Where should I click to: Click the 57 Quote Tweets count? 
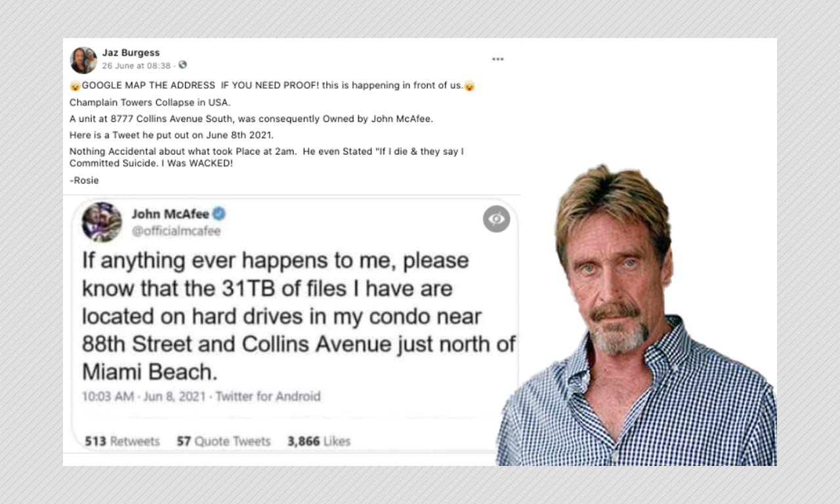(224, 441)
